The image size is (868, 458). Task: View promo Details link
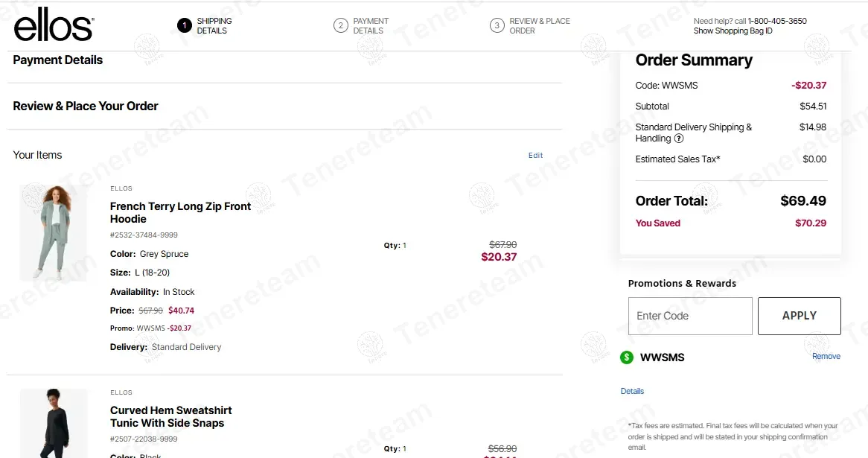pos(632,391)
